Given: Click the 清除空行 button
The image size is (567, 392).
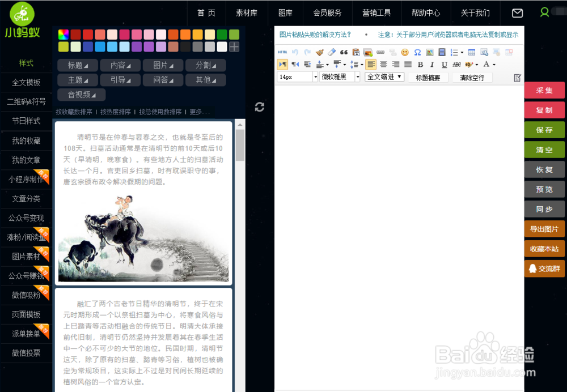Looking at the screenshot, I should click(472, 78).
